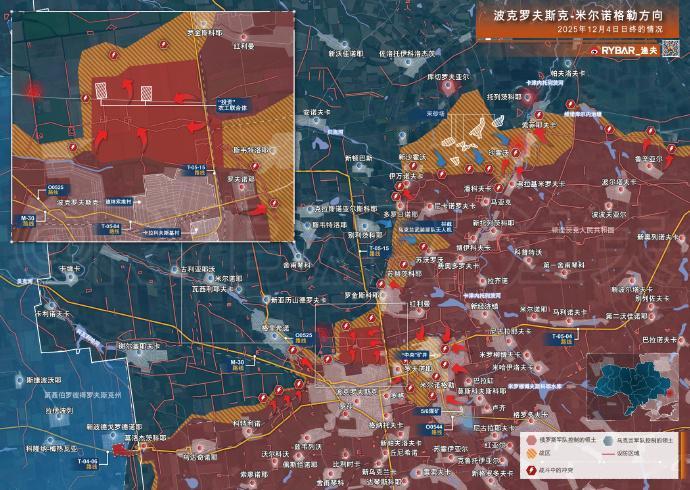Click the T-04-06 road label
Screen dimensions: 690x490
pos(87,464)
